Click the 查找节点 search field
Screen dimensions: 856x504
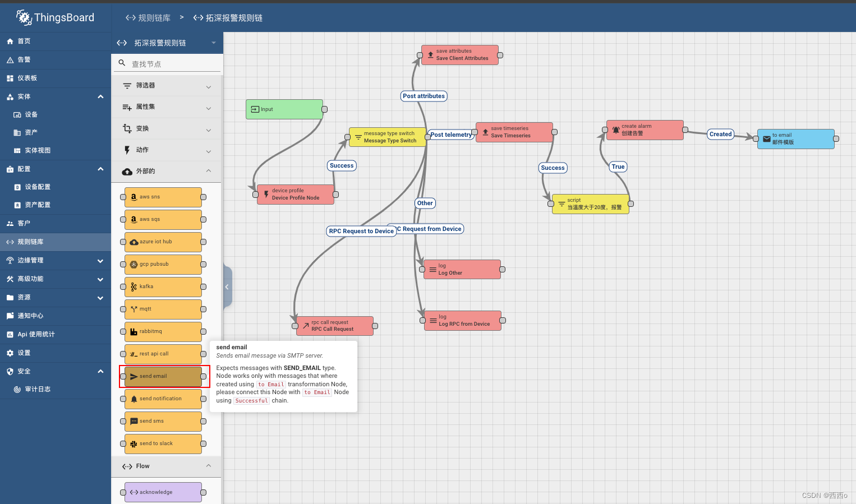pos(174,64)
